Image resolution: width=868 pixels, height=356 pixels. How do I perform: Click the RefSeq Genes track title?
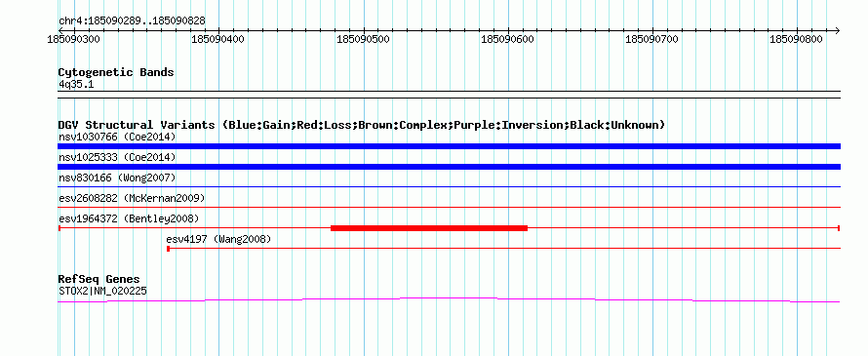pyautogui.click(x=99, y=279)
